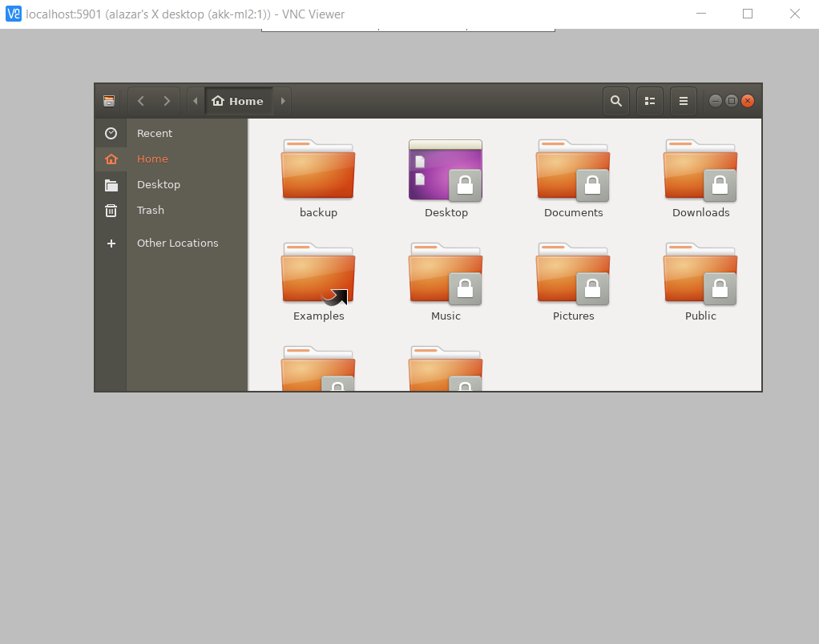The width and height of the screenshot is (819, 644).
Task: Open the Downloads folder icon
Action: coord(700,170)
